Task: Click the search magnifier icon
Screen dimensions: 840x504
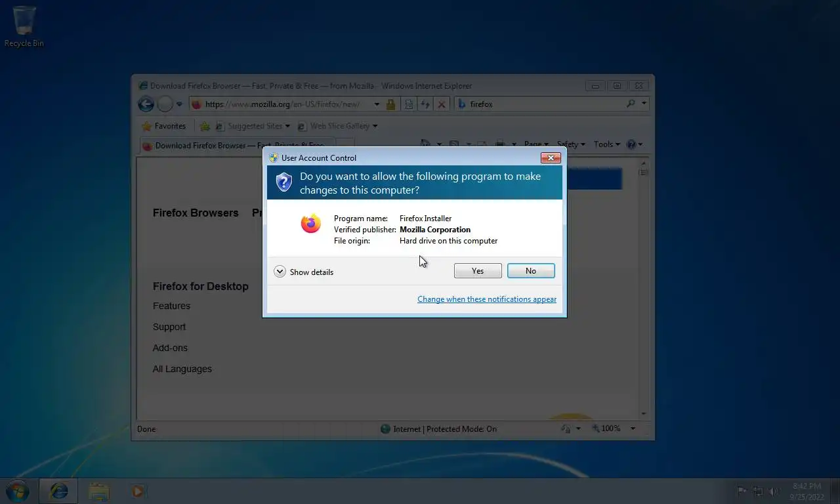Action: [631, 104]
